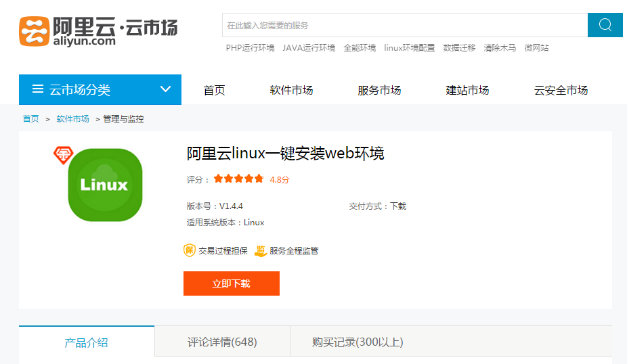Open the 服务市场 navigation item

[379, 90]
